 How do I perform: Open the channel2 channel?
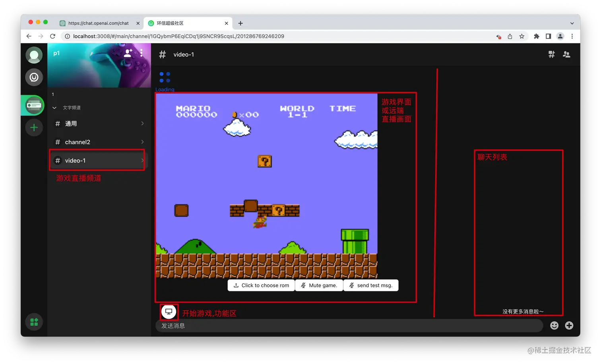click(x=99, y=142)
